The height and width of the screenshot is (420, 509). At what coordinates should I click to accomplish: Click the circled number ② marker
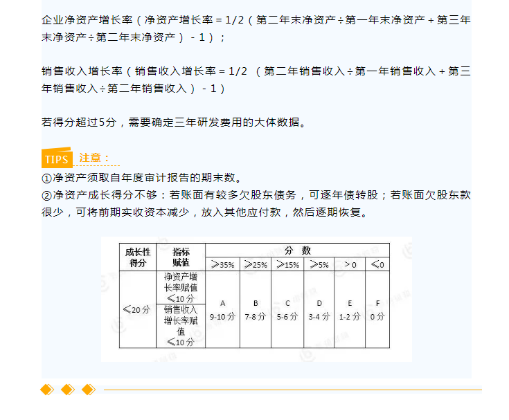47,195
